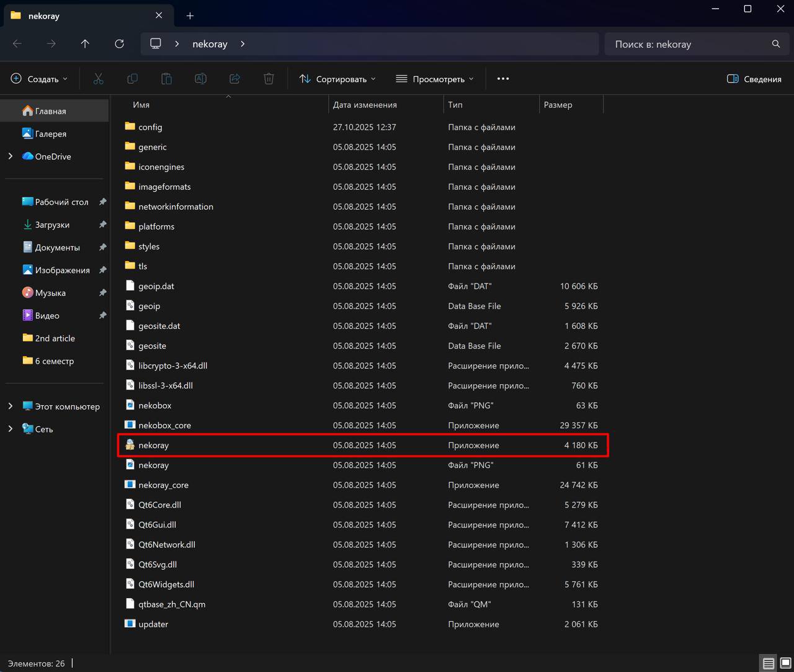Click the Rename icon in toolbar
The width and height of the screenshot is (794, 672).
(200, 79)
